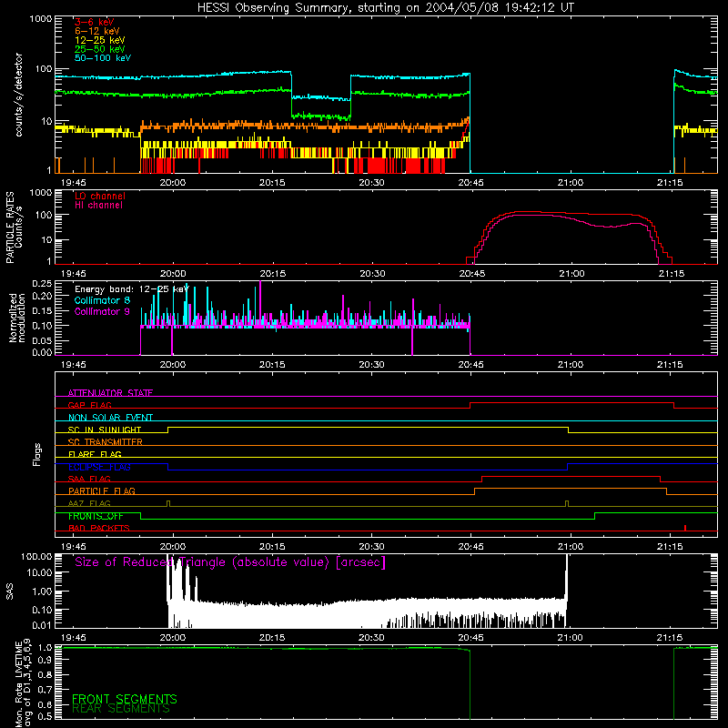This screenshot has width=728, height=728.
Task: Select the Collimator 9 legend label
Action: (102, 311)
